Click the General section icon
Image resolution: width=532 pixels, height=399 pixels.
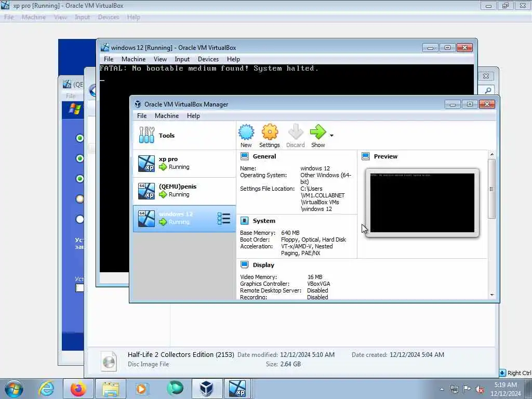tap(244, 156)
